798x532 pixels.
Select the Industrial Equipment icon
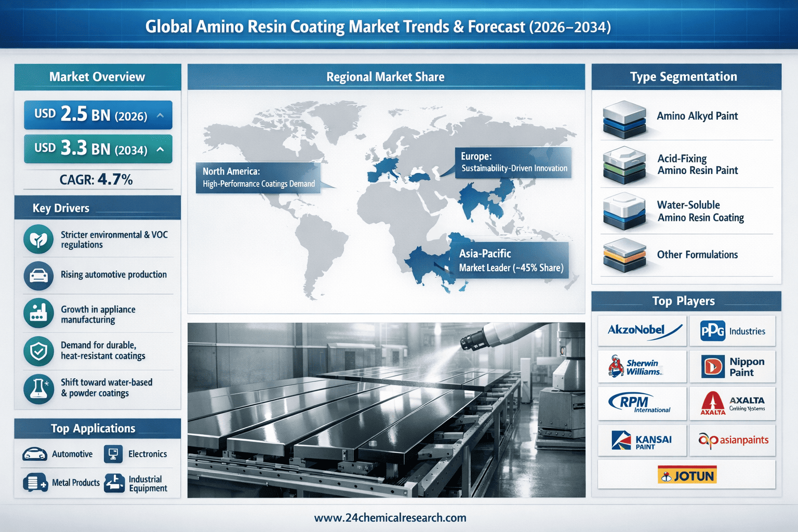tap(114, 483)
